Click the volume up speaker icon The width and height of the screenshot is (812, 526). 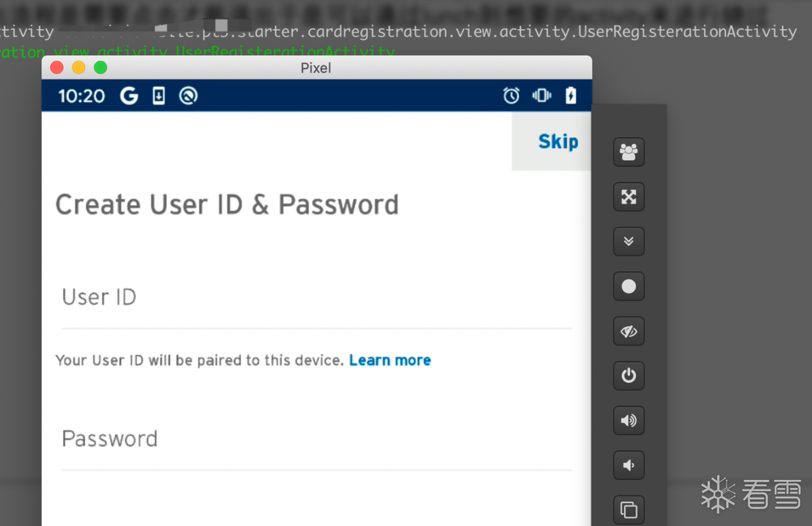629,421
